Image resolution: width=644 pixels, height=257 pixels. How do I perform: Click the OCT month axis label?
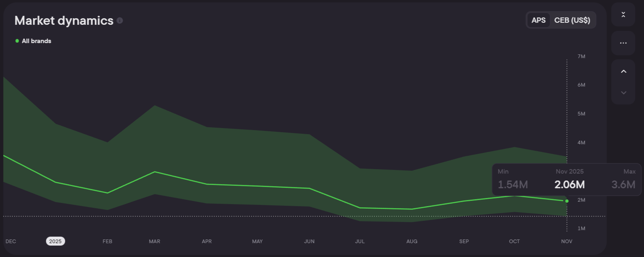tap(514, 241)
